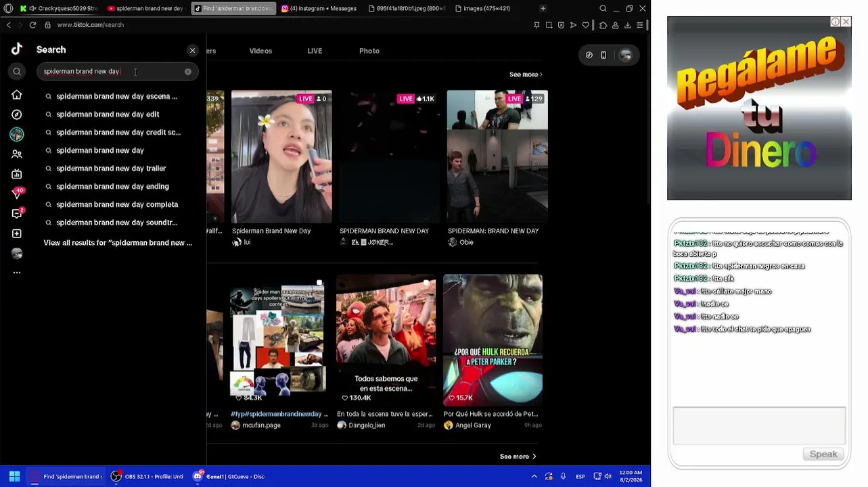The height and width of the screenshot is (487, 868).
Task: Close the Search panel
Action: pyautogui.click(x=192, y=51)
